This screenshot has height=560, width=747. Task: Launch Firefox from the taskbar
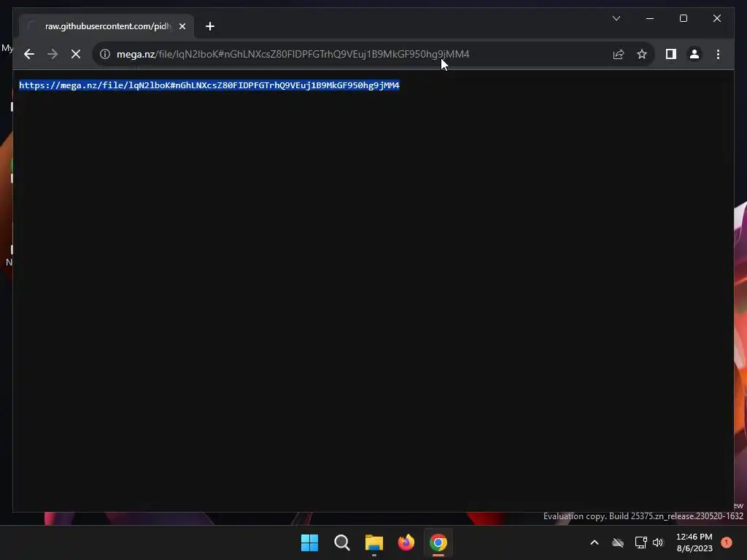click(406, 542)
